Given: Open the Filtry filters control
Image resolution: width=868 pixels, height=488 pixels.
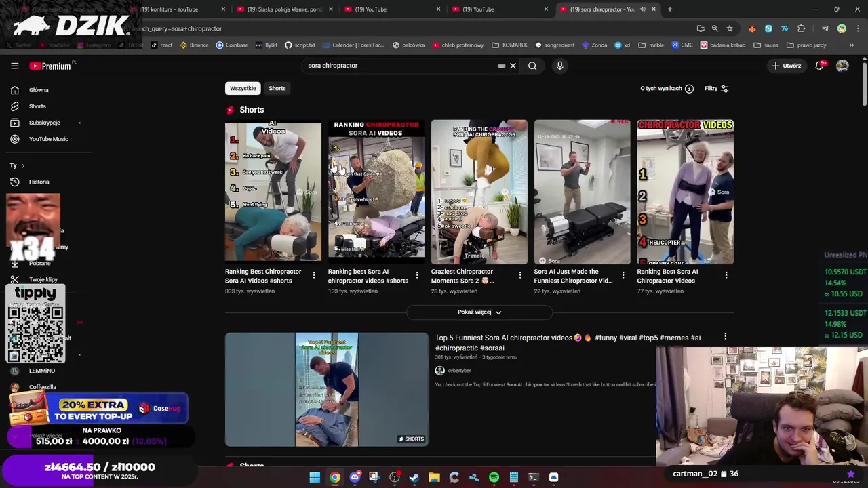Looking at the screenshot, I should click(x=716, y=89).
